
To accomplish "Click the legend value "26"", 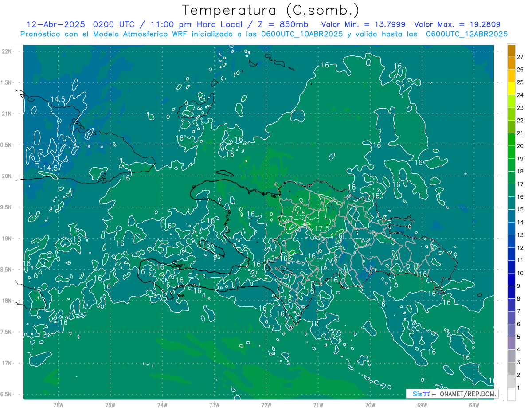I will [x=520, y=70].
